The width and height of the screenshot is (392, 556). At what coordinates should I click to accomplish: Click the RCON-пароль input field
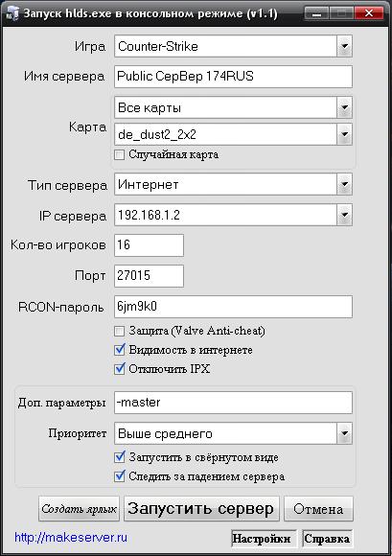click(x=233, y=307)
